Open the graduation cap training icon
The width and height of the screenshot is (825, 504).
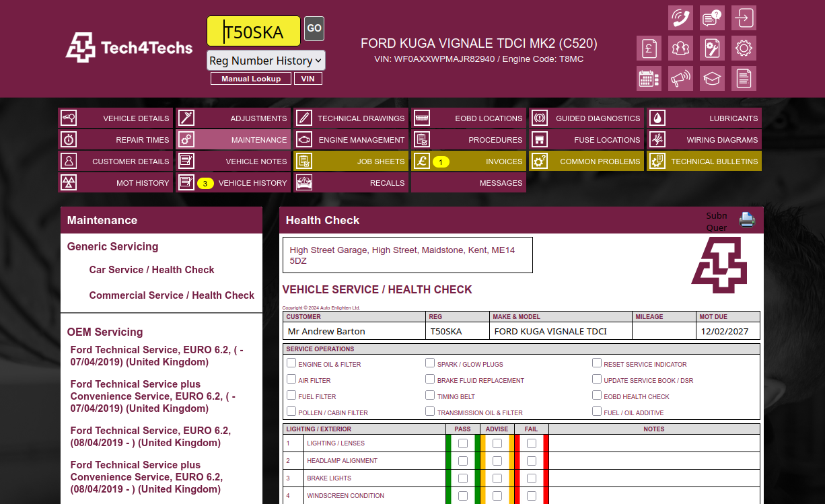tap(712, 78)
